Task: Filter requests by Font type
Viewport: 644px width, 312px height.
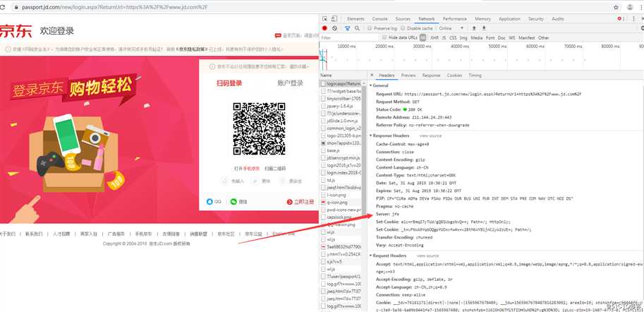Action: [x=490, y=37]
